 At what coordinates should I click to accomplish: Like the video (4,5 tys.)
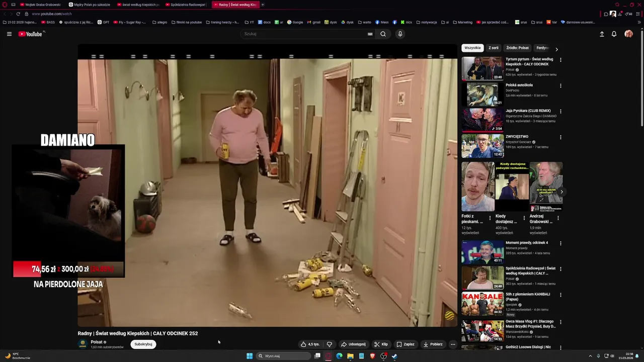tap(310, 344)
